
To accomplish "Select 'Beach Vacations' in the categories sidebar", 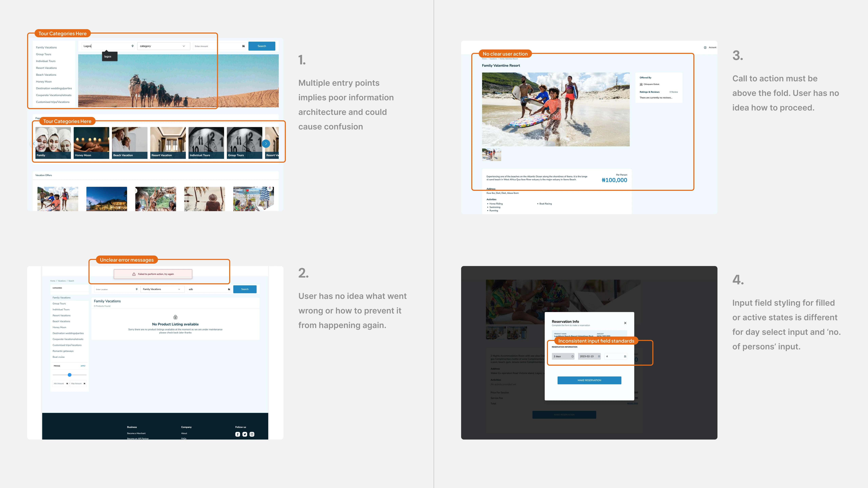I will click(x=61, y=321).
